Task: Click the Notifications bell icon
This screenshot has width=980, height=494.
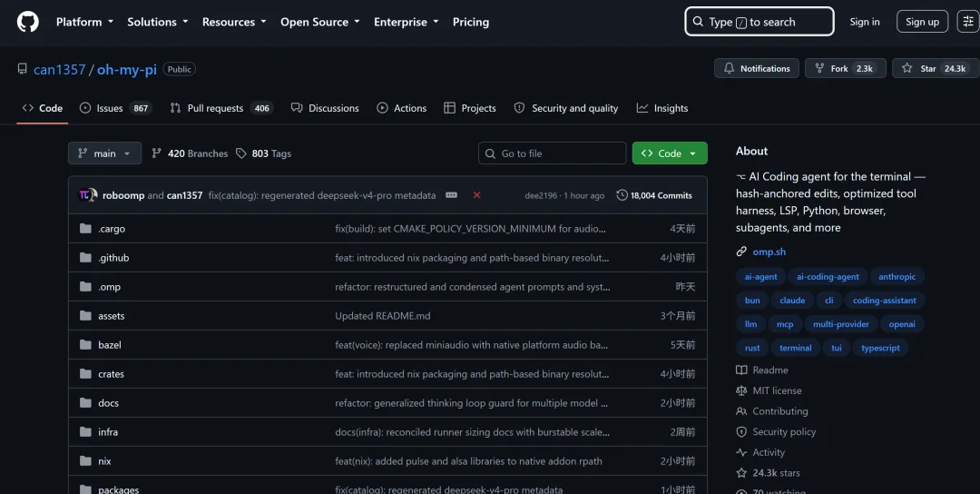Action: pyautogui.click(x=729, y=68)
